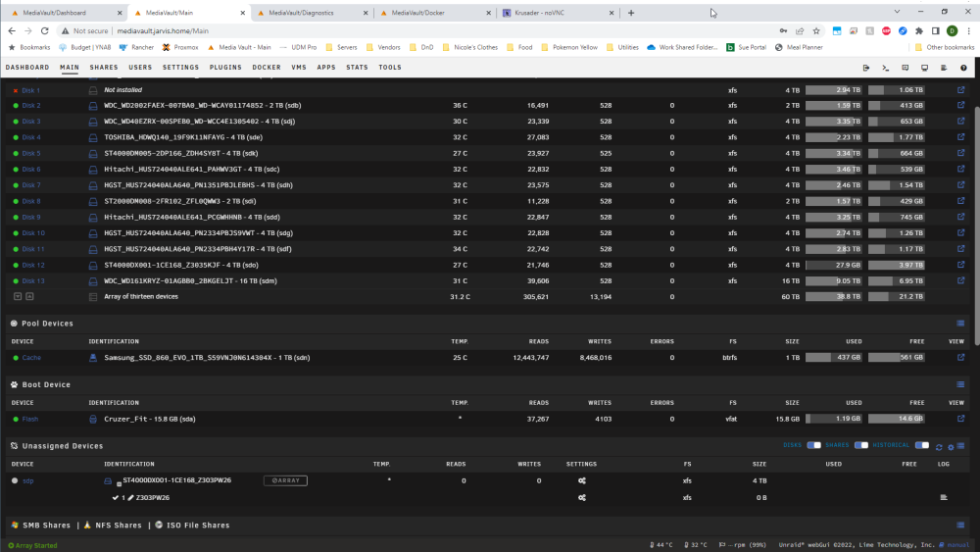Open Pool Devices section menu icon
980x552 pixels.
tap(960, 324)
